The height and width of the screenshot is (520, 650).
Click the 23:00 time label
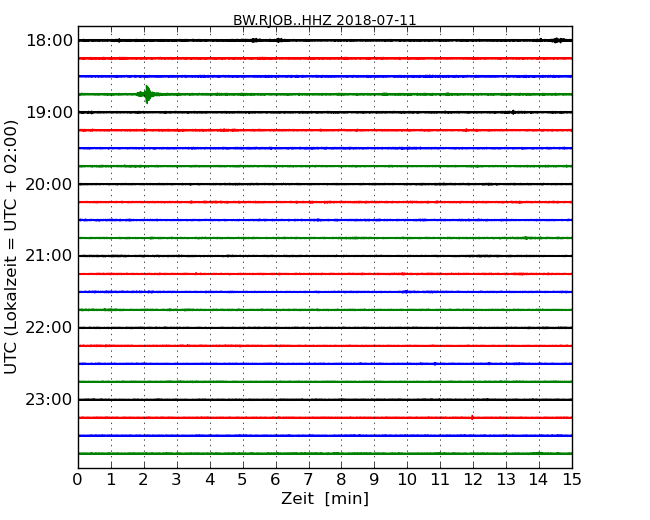pos(49,399)
